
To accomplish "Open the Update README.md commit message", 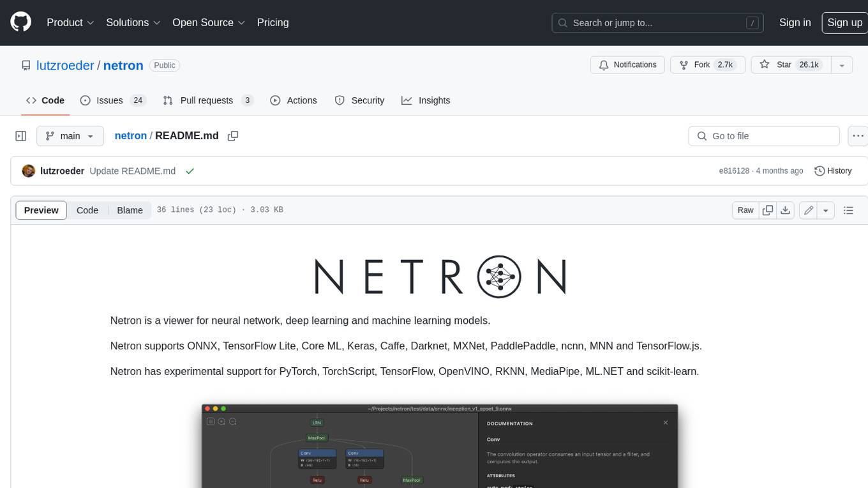I will [133, 171].
